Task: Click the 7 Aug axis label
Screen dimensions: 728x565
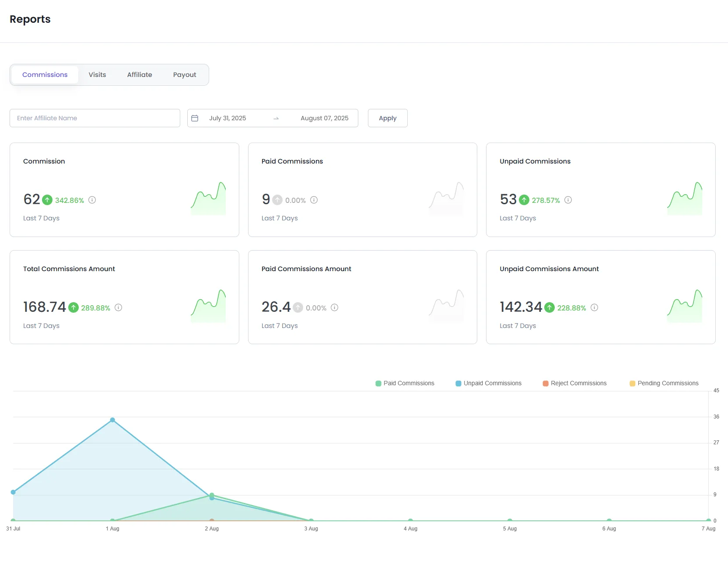Action: coord(709,529)
